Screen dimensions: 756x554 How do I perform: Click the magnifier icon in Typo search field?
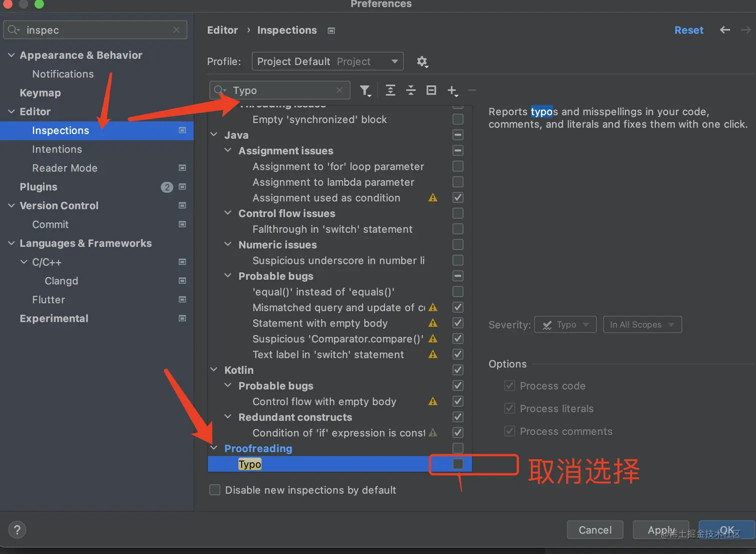(219, 90)
